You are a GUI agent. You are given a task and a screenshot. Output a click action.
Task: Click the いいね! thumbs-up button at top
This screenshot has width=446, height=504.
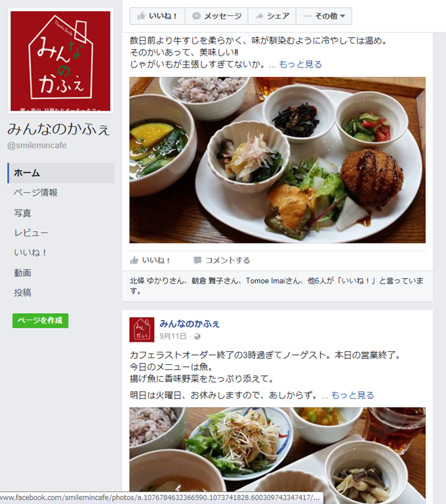[157, 16]
